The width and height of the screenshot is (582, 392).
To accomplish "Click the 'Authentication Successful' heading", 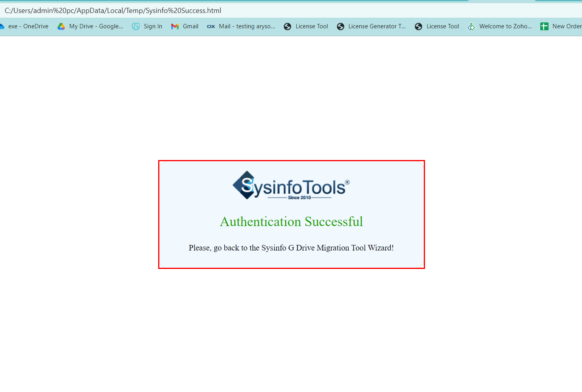I will point(291,222).
